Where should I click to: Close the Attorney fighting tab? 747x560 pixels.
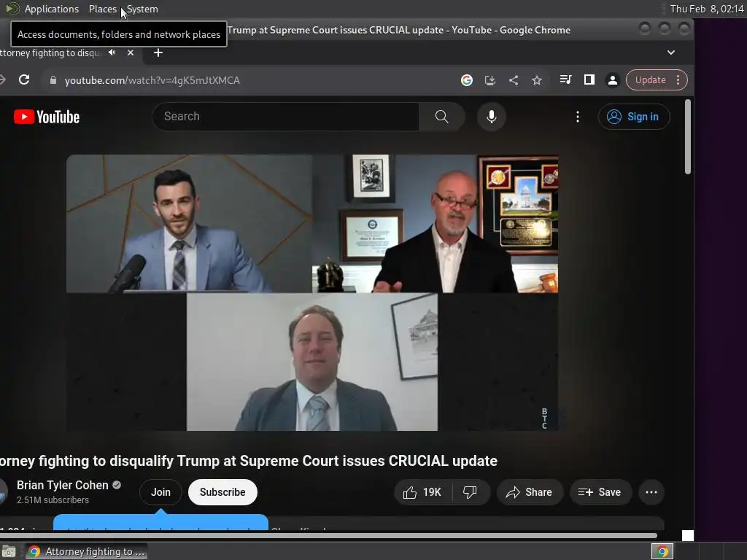coord(131,52)
